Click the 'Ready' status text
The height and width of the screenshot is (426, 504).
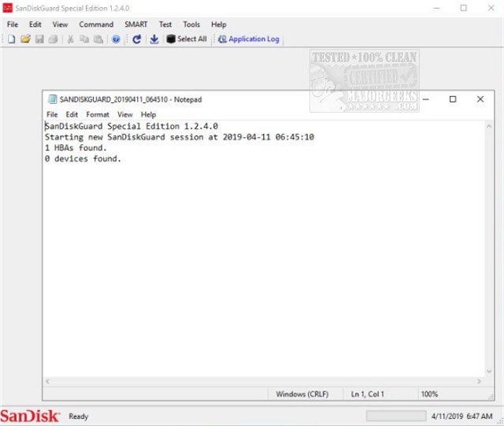[x=78, y=417]
